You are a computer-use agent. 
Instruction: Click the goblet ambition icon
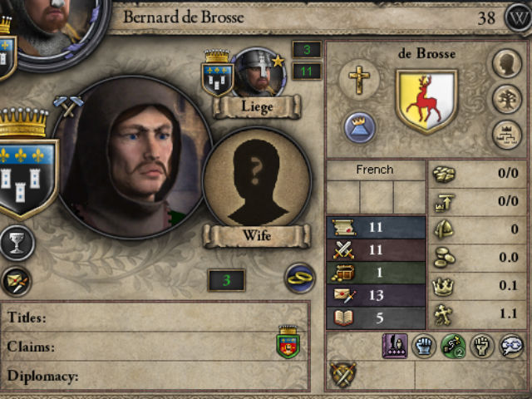(x=17, y=243)
